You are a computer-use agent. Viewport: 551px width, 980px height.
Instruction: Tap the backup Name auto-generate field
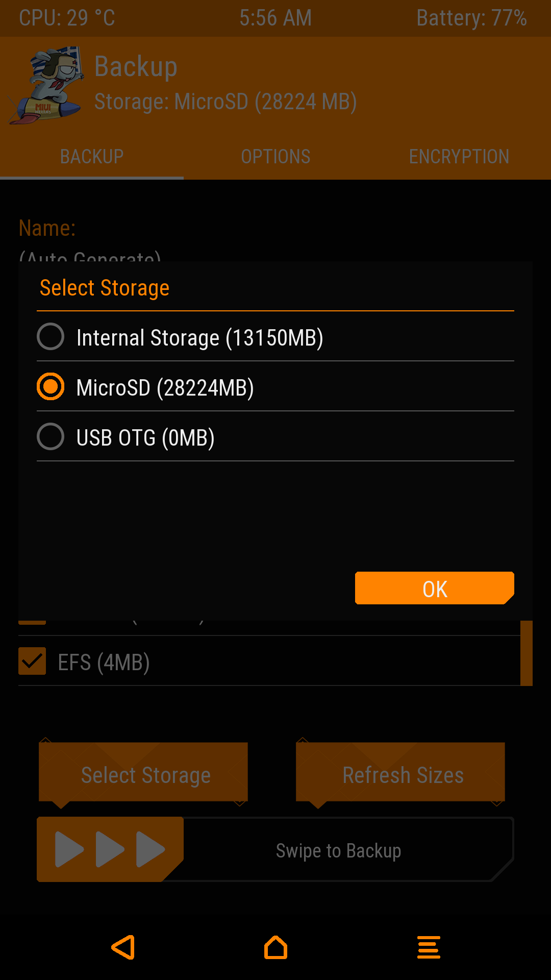[90, 255]
